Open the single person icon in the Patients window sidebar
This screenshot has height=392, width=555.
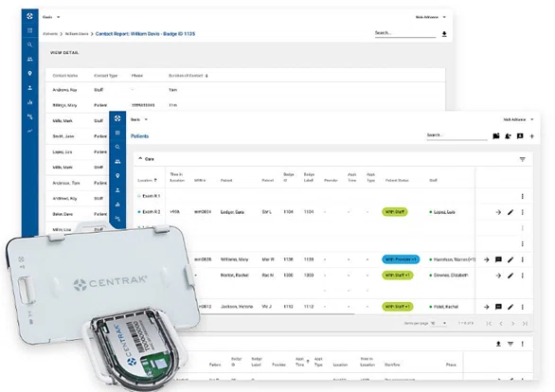(117, 190)
